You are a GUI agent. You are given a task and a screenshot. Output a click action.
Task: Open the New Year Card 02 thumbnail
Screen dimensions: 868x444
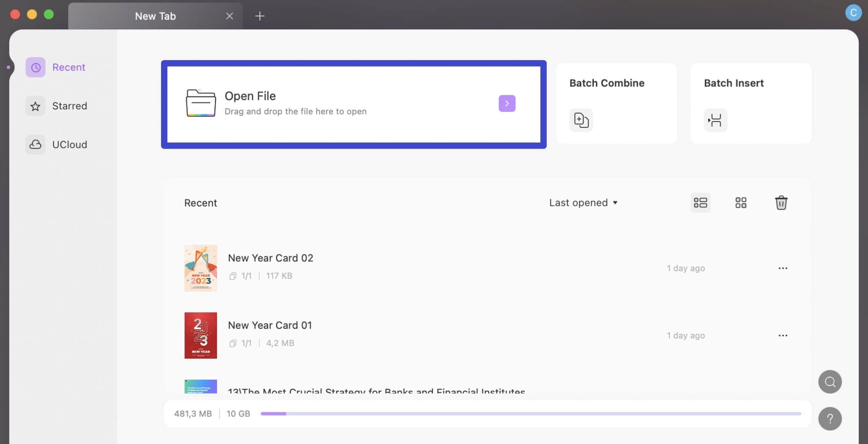[200, 268]
